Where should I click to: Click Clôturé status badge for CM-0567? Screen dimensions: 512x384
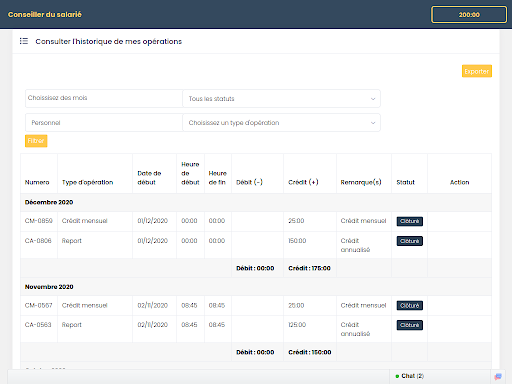[410, 306]
